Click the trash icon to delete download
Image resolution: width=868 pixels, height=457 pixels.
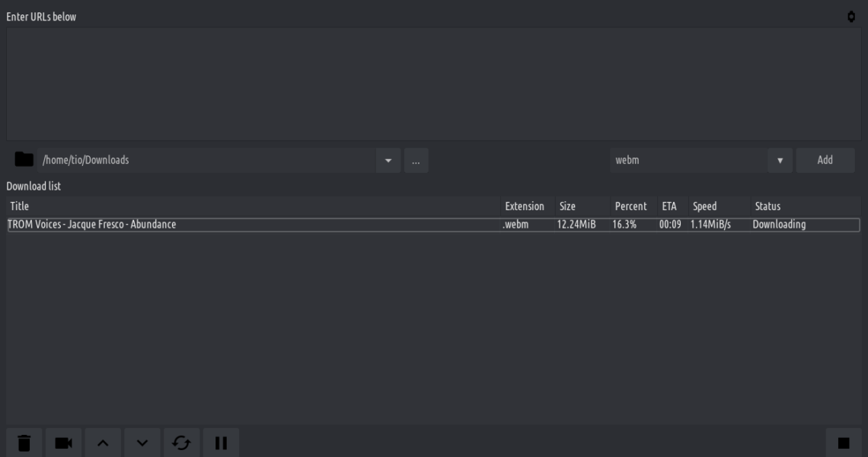tap(24, 443)
